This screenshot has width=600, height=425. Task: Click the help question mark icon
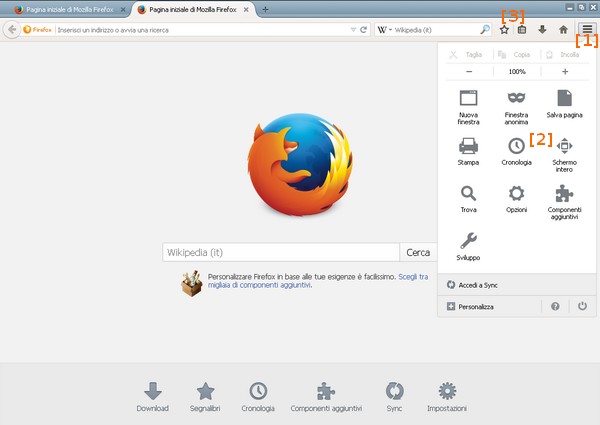coord(555,306)
